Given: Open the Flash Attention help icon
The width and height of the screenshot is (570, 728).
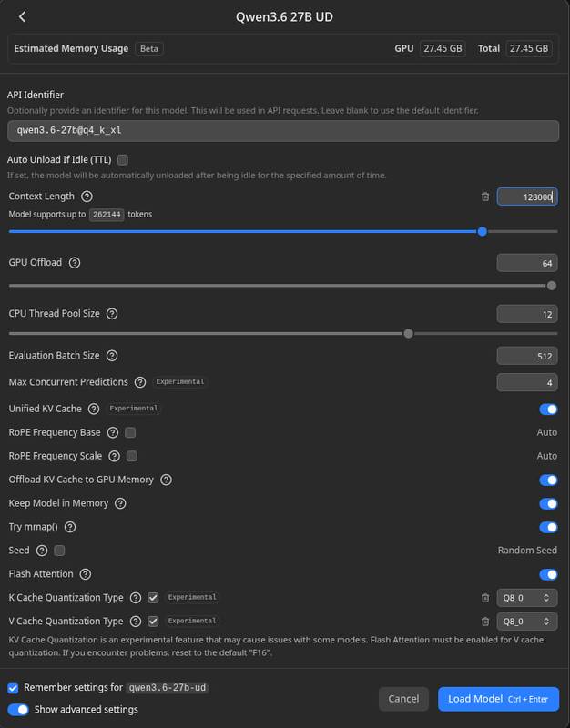Looking at the screenshot, I should (x=85, y=574).
